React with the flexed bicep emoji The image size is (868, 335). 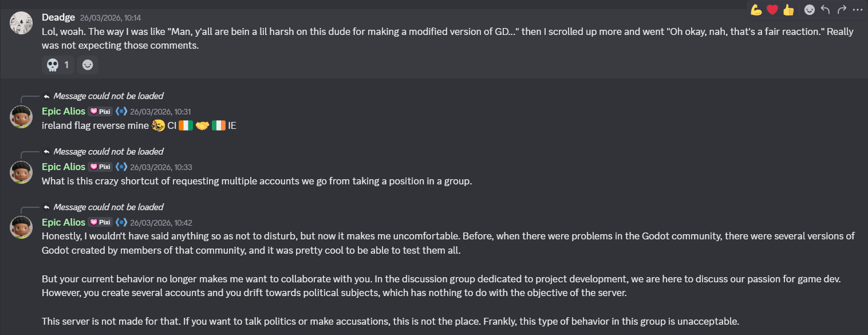(x=756, y=10)
